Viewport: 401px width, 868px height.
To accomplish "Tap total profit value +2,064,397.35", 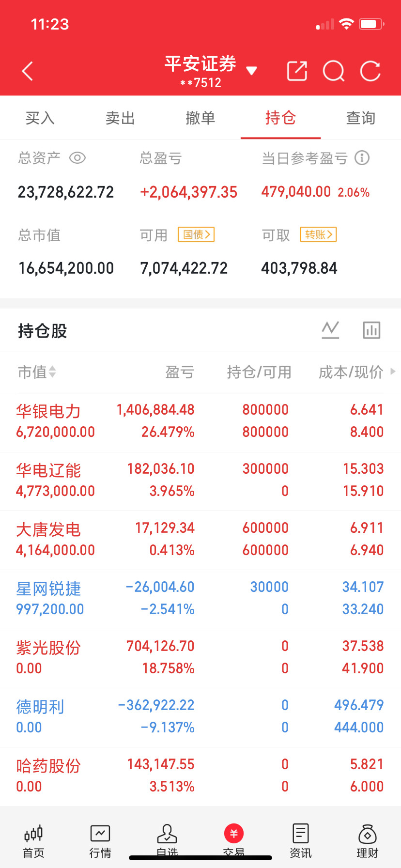I will pyautogui.click(x=189, y=192).
